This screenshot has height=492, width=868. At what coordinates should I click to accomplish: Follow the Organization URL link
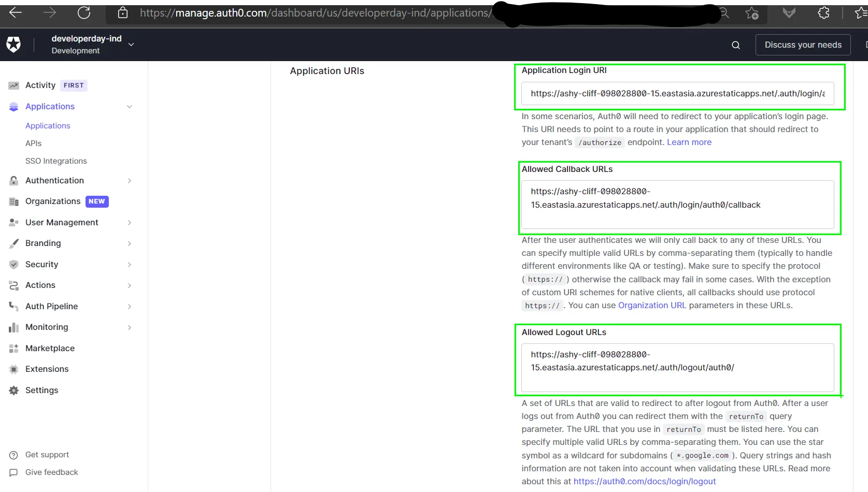[x=652, y=306]
